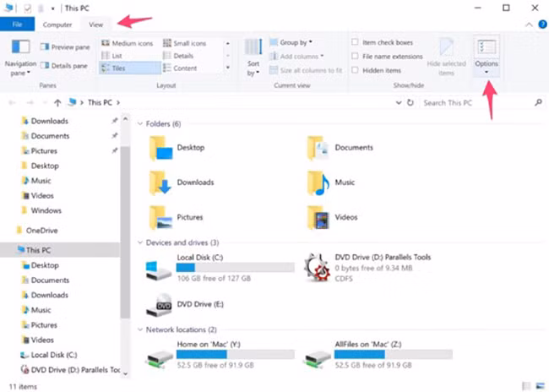Enable Item check boxes
This screenshot has width=549, height=392.
(355, 42)
